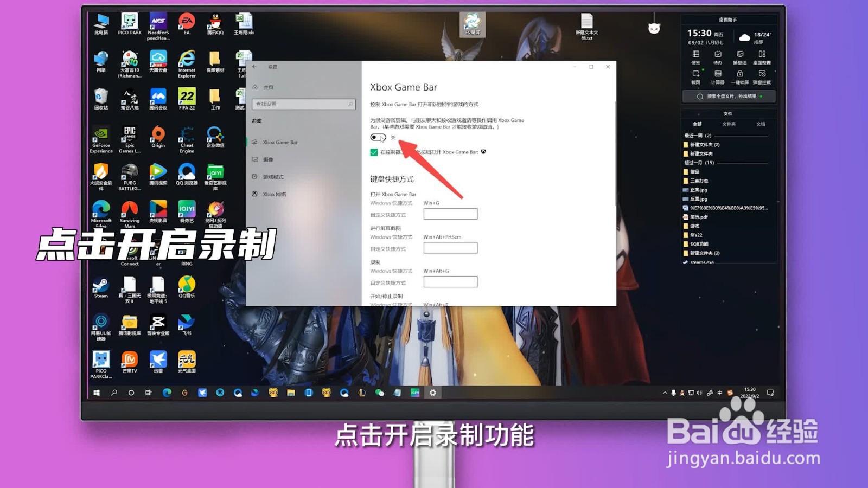868x488 pixels.
Task: Open the 回收站 recycle bin icon
Action: 101,99
